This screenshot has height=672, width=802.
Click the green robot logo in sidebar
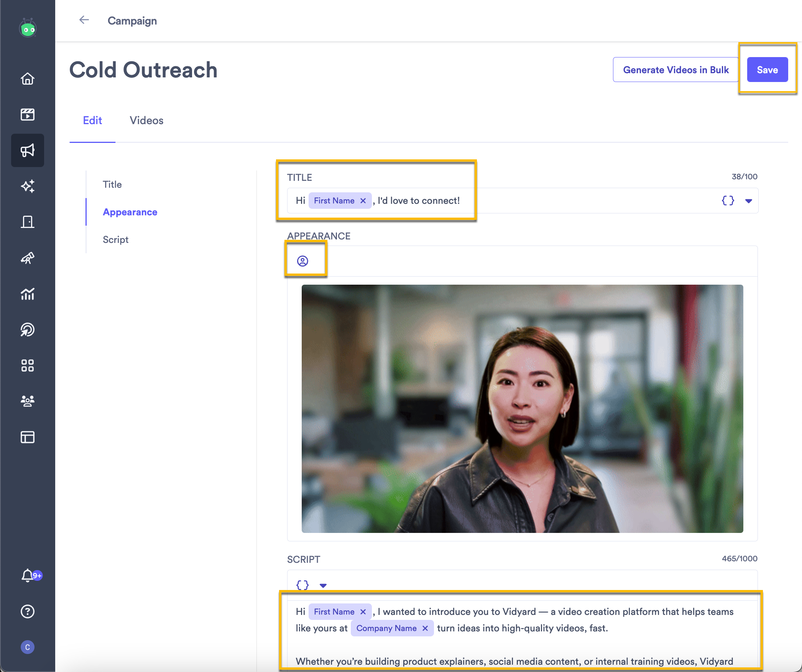[28, 28]
